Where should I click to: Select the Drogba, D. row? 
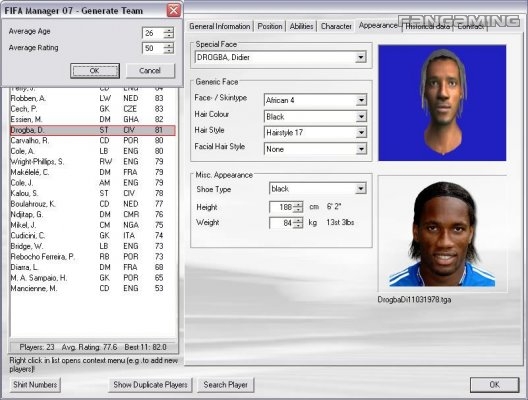click(93, 130)
